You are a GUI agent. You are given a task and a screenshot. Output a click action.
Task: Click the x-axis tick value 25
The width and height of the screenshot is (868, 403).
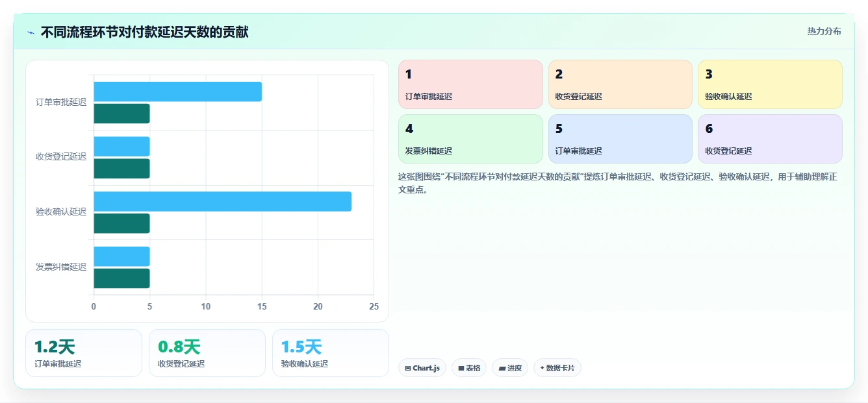(x=374, y=306)
